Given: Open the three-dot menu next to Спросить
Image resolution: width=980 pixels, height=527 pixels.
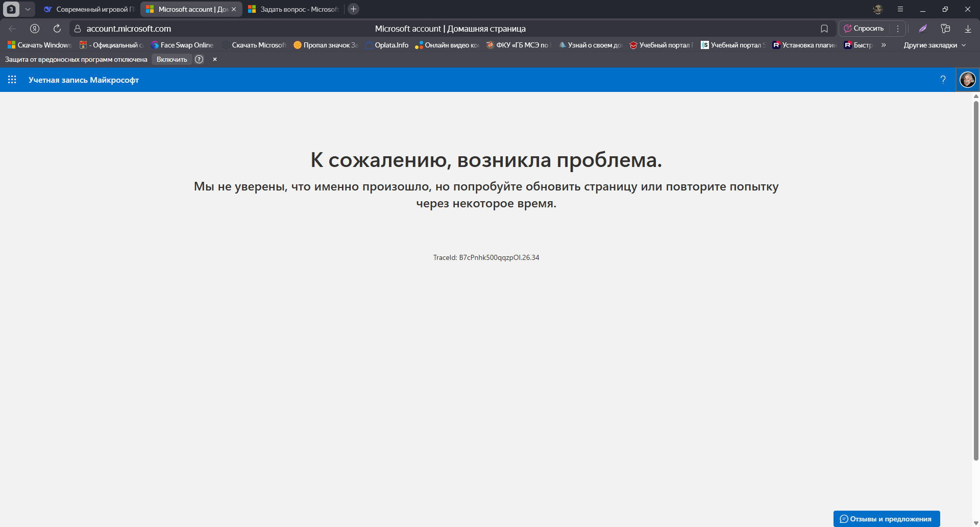Looking at the screenshot, I should pyautogui.click(x=898, y=29).
